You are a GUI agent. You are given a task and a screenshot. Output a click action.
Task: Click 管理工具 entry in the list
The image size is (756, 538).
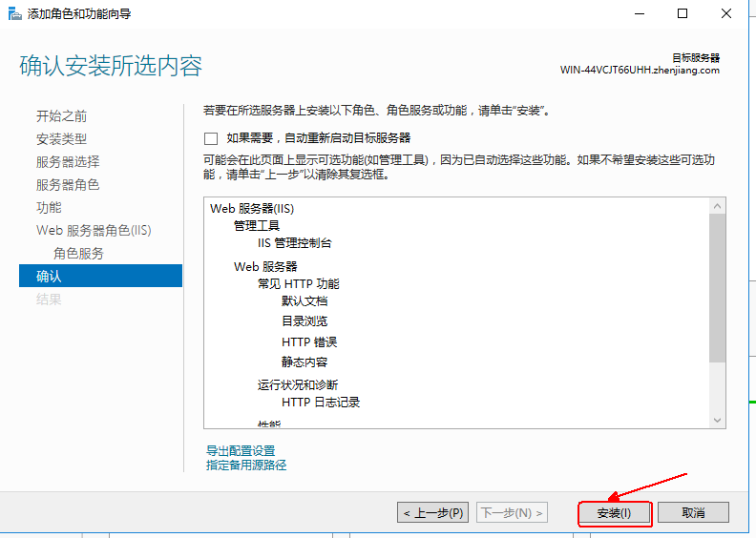click(x=257, y=225)
